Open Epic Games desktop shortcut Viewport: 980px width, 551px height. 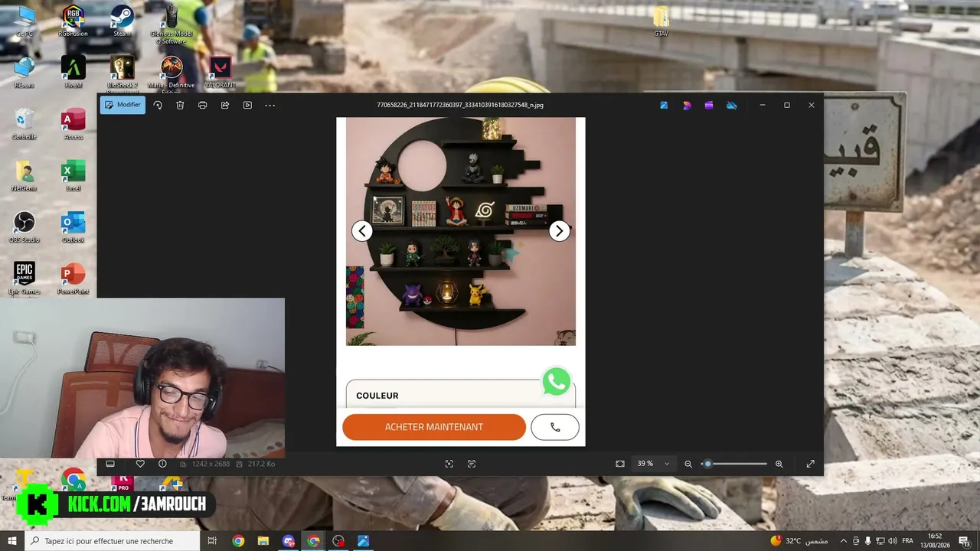pos(24,279)
